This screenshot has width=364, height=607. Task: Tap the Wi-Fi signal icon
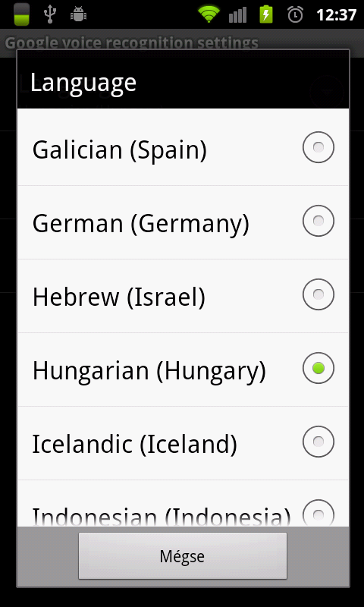[209, 14]
